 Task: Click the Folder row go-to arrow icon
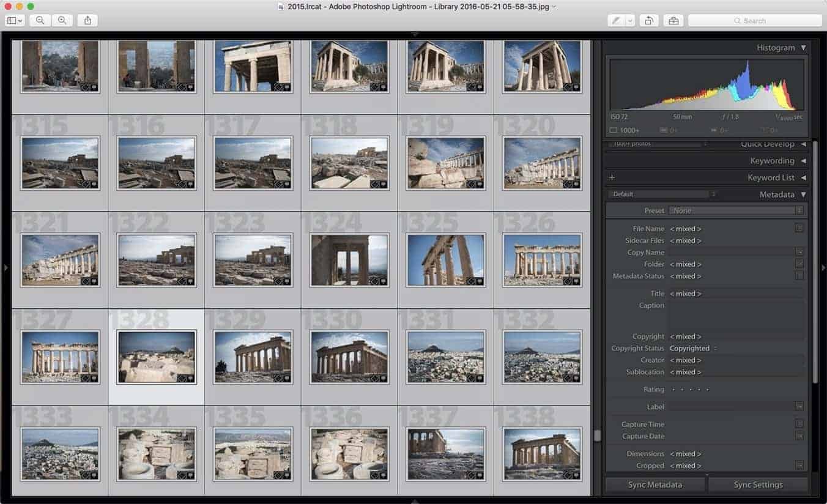[799, 264]
